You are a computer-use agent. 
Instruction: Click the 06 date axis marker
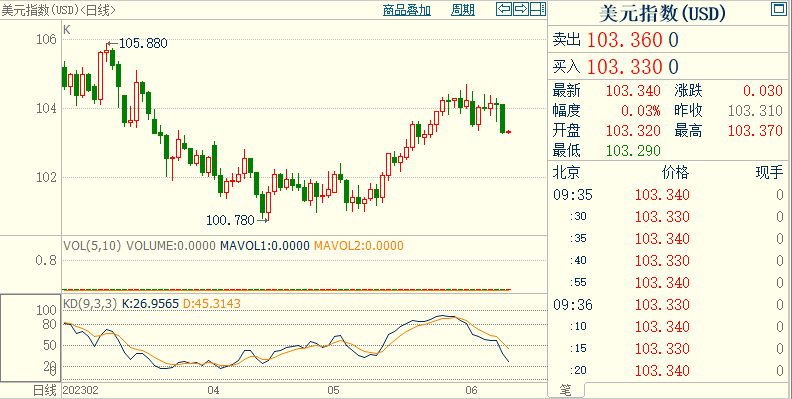[x=471, y=390]
